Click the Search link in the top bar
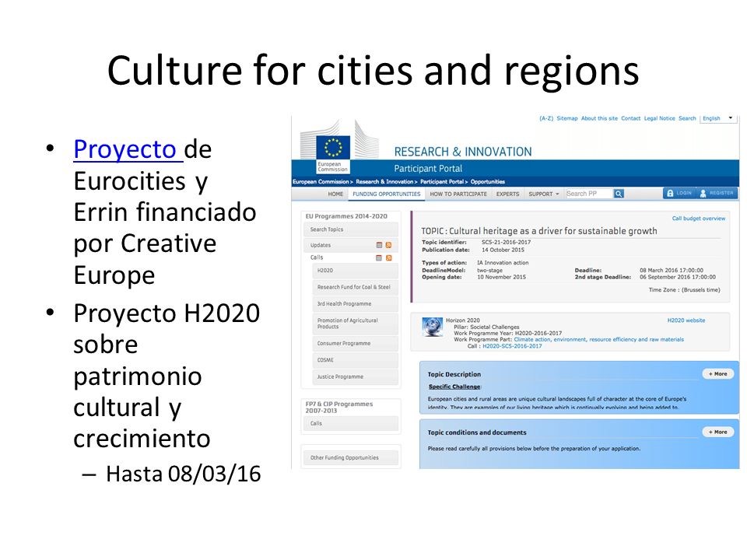Image resolution: width=747 pixels, height=560 pixels. click(687, 118)
